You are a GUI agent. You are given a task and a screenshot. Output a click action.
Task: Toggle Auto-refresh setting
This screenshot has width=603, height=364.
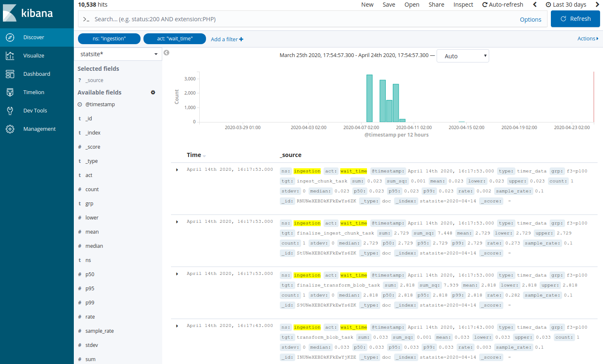(x=502, y=5)
